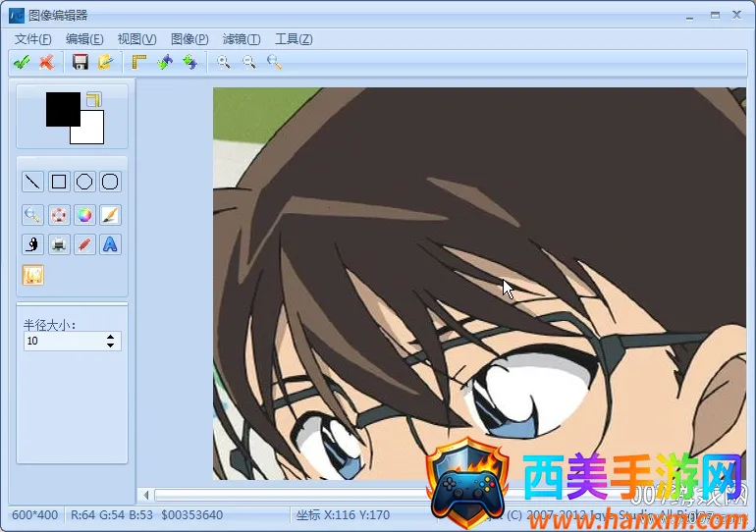Image resolution: width=756 pixels, height=532 pixels.
Task: Select the paintbrush tool
Action: point(110,214)
